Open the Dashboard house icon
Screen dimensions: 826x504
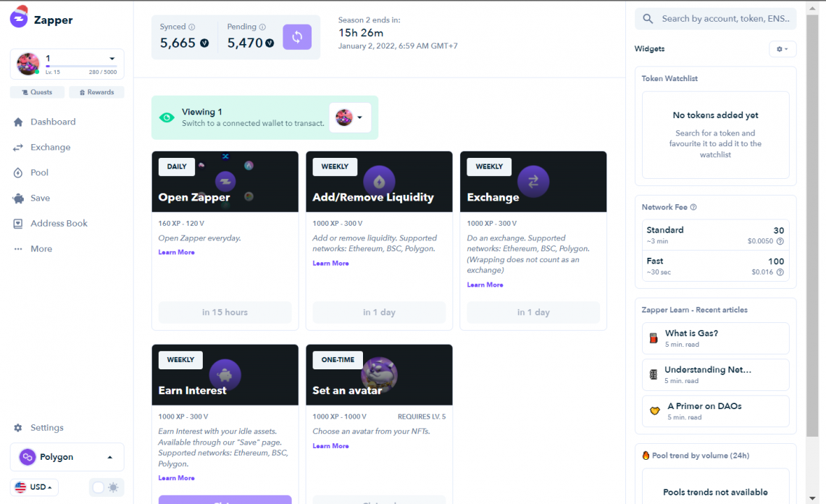18,122
